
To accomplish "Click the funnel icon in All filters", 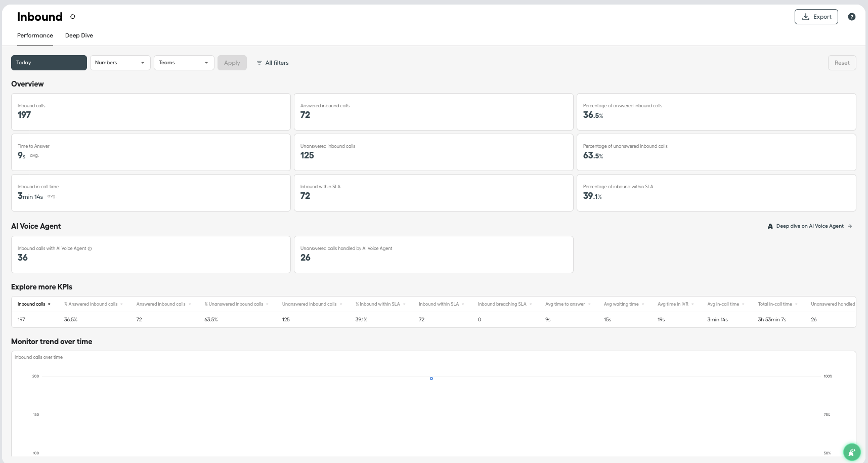I will [259, 63].
